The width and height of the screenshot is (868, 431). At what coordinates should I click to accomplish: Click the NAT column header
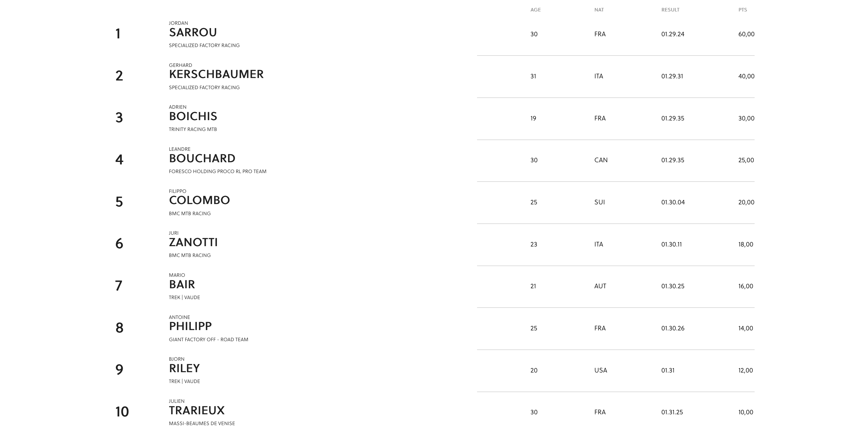pyautogui.click(x=599, y=10)
